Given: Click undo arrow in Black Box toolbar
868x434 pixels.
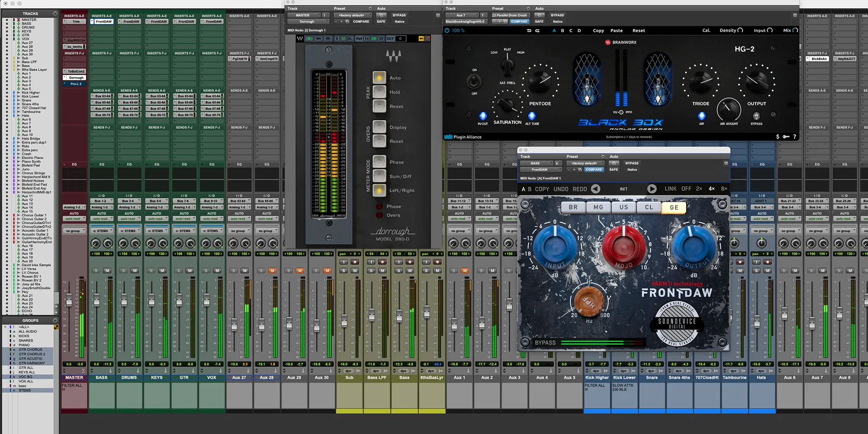Looking at the screenshot, I should click(529, 31).
